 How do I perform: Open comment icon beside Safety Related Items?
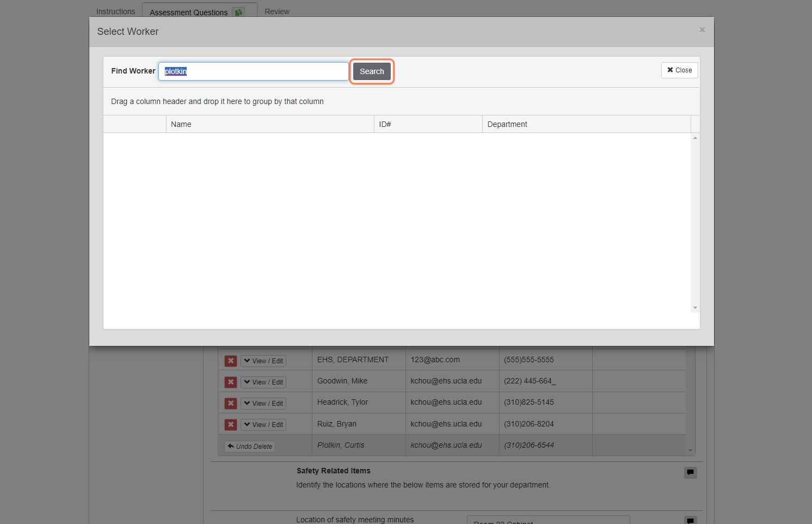point(690,472)
